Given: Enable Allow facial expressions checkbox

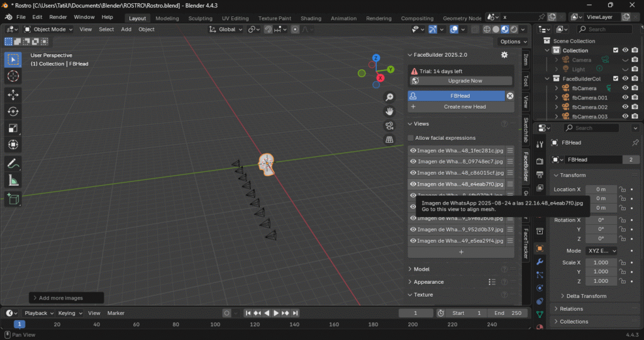Looking at the screenshot, I should click(x=411, y=138).
